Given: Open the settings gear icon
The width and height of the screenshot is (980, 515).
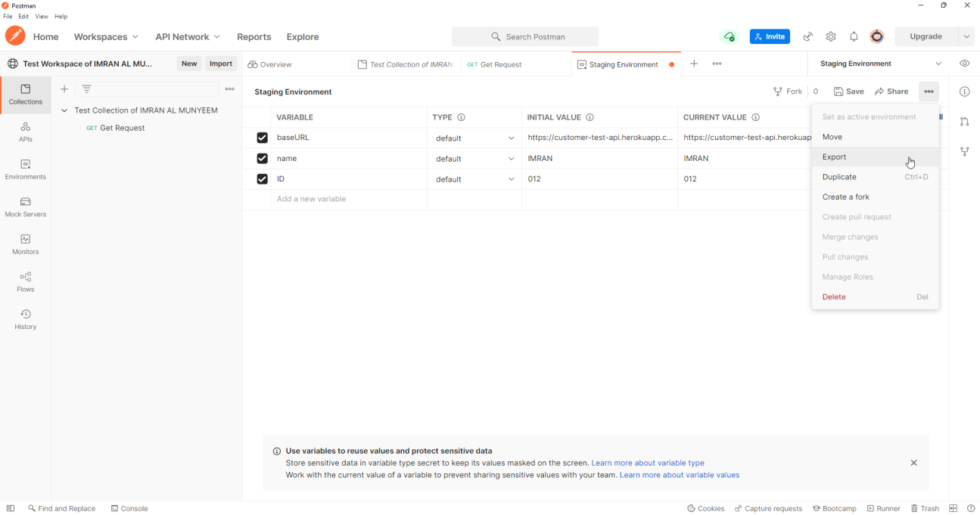Looking at the screenshot, I should pos(831,36).
